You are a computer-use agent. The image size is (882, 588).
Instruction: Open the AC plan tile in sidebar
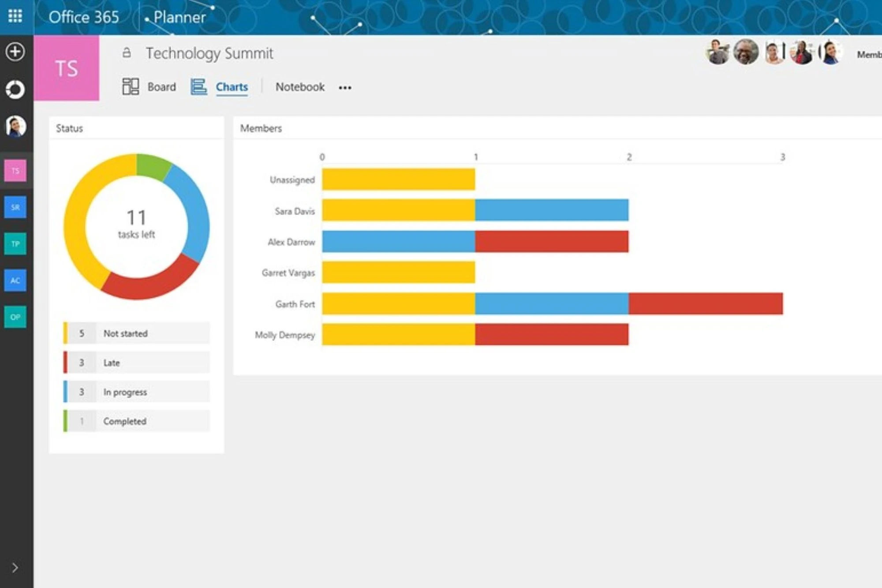pos(15,281)
